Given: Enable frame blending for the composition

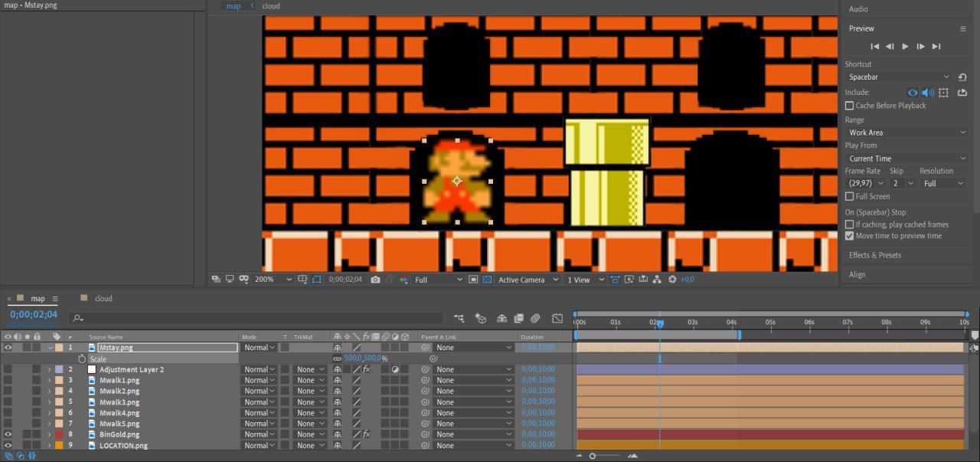Looking at the screenshot, I should pyautogui.click(x=519, y=318).
